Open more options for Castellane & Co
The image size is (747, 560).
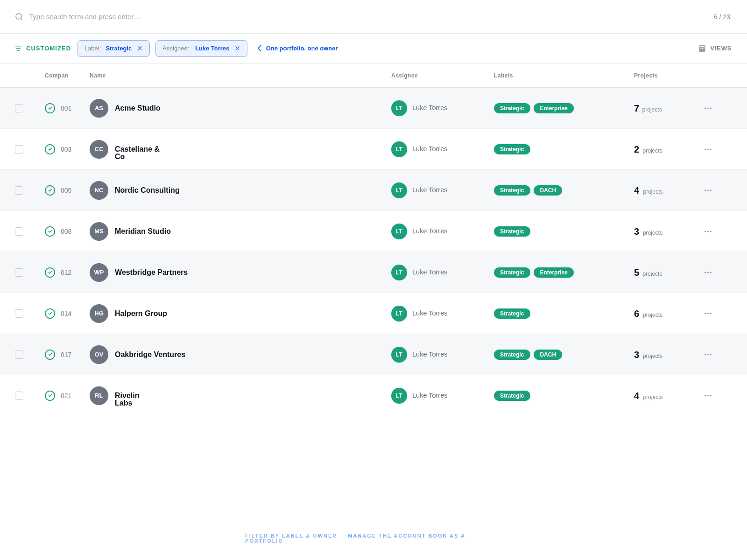pos(708,149)
